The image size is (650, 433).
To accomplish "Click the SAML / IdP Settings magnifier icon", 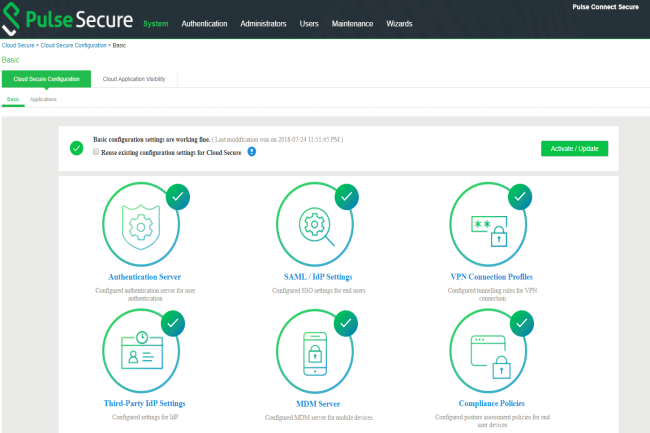I will click(318, 224).
